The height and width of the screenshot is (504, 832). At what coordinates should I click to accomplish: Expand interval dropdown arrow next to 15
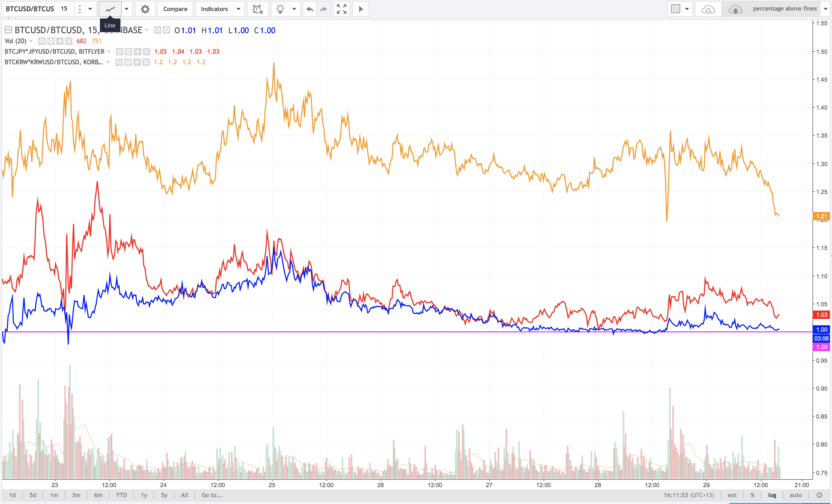90,9
